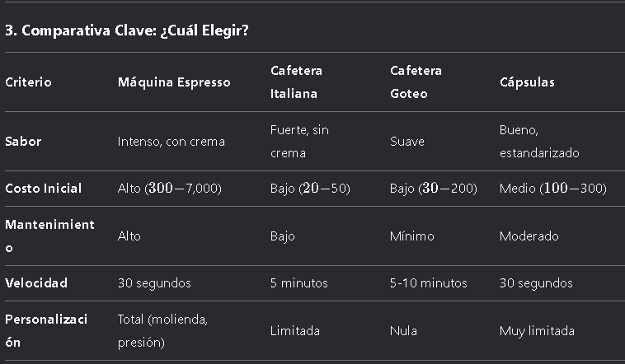Select the 'Mantenimiento' row label
This screenshot has height=364, width=625.
[x=49, y=236]
